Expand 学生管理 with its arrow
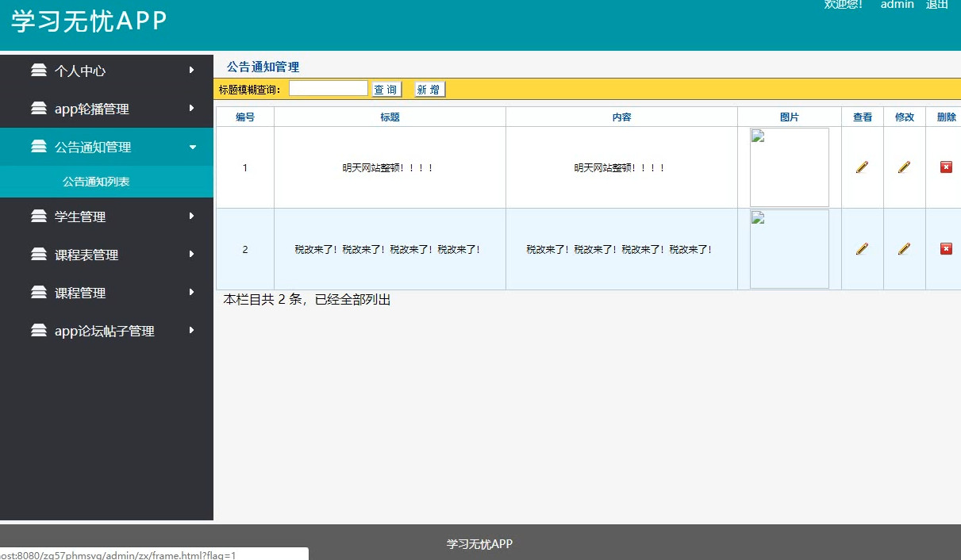The image size is (961, 560). click(192, 216)
